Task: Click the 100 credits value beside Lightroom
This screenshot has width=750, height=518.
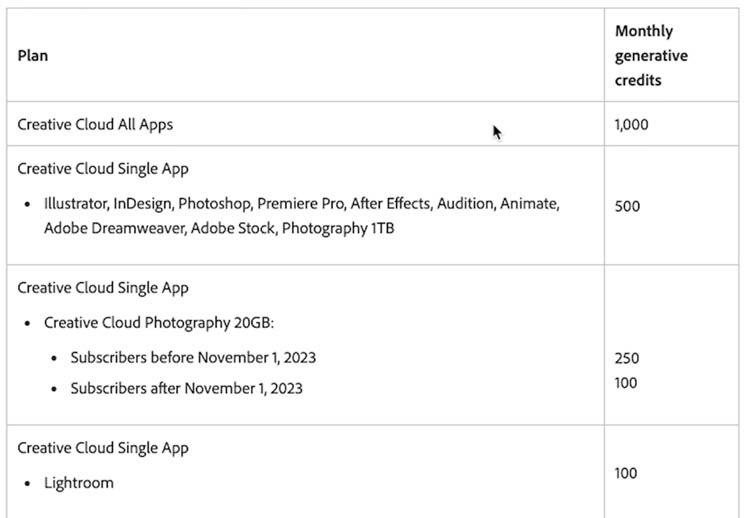Action: coord(626,474)
